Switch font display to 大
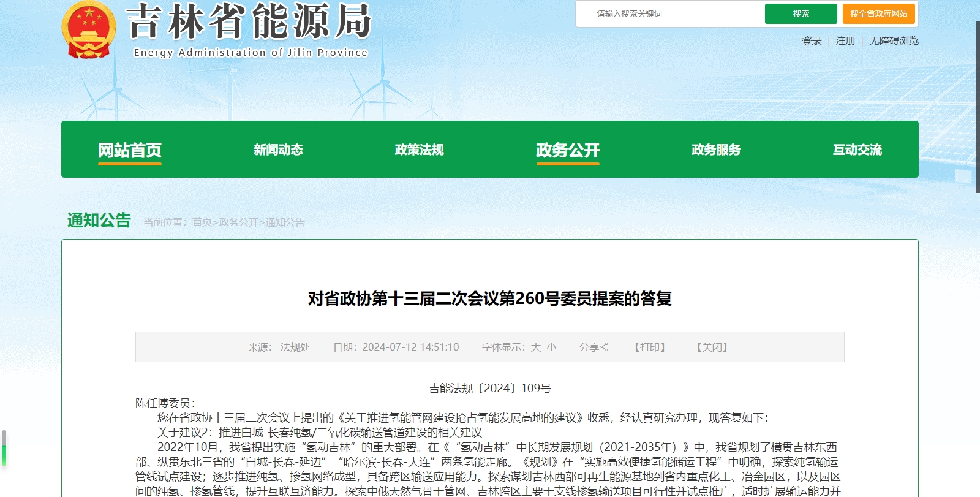The image size is (980, 497). [535, 347]
